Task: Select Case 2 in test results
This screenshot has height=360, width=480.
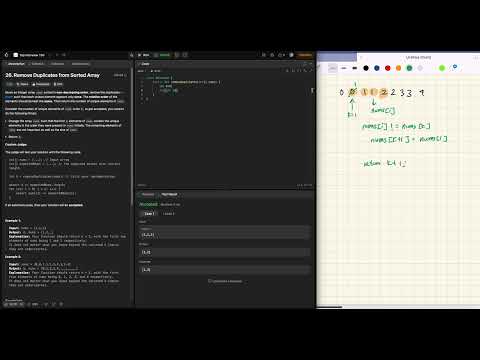Action: [168, 214]
